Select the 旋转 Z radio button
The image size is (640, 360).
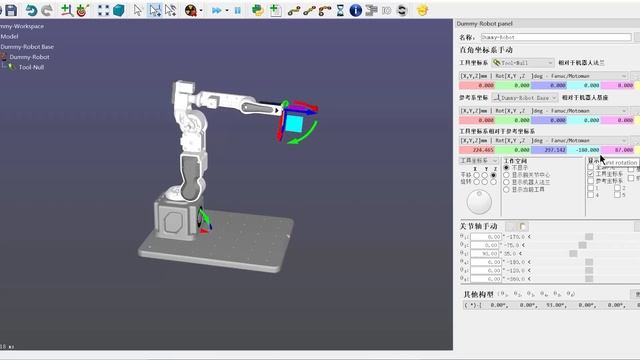[493, 182]
